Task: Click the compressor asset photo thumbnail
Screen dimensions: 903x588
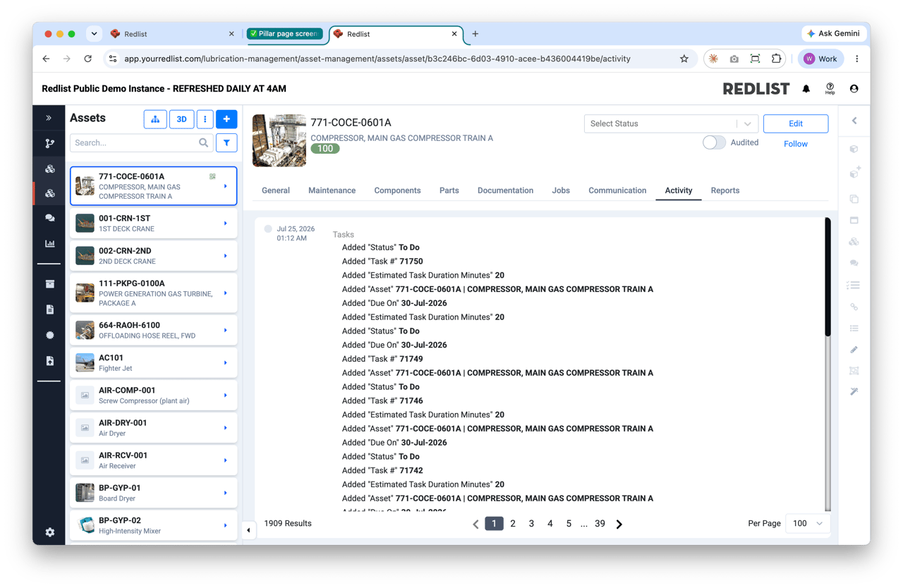Action: (x=279, y=140)
